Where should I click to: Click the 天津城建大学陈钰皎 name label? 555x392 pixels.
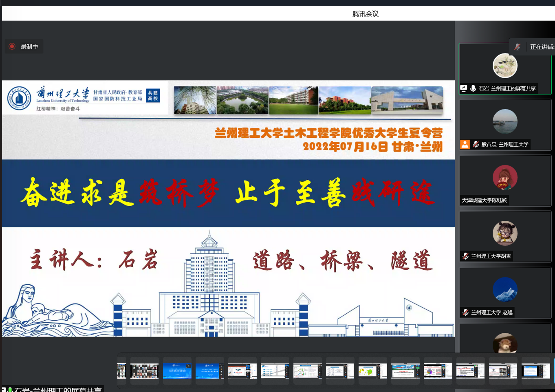tap(484, 200)
